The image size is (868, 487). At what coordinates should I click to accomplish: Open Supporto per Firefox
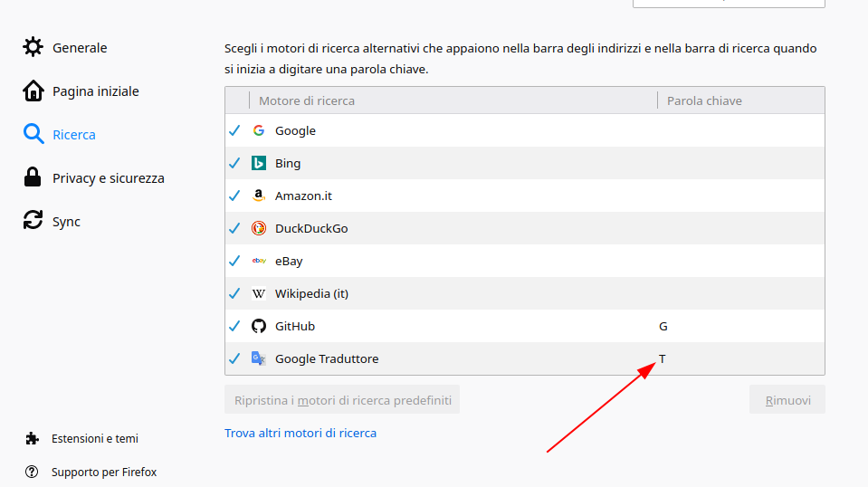104,472
